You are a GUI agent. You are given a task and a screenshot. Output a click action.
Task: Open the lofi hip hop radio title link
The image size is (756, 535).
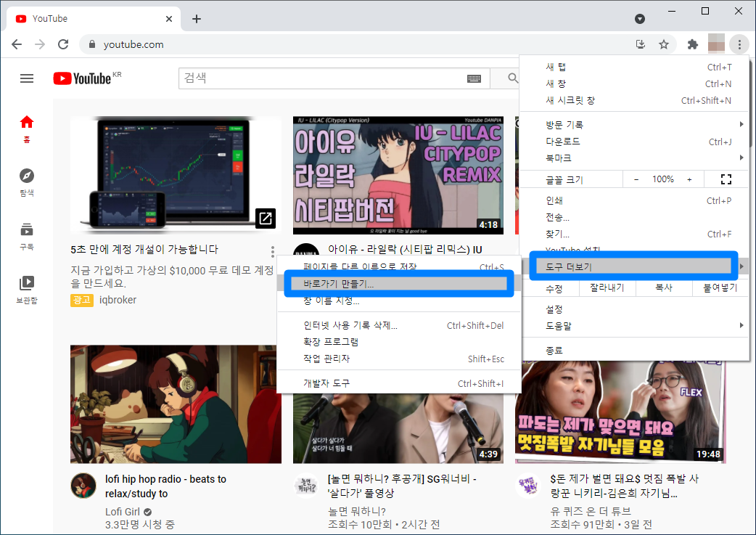165,486
